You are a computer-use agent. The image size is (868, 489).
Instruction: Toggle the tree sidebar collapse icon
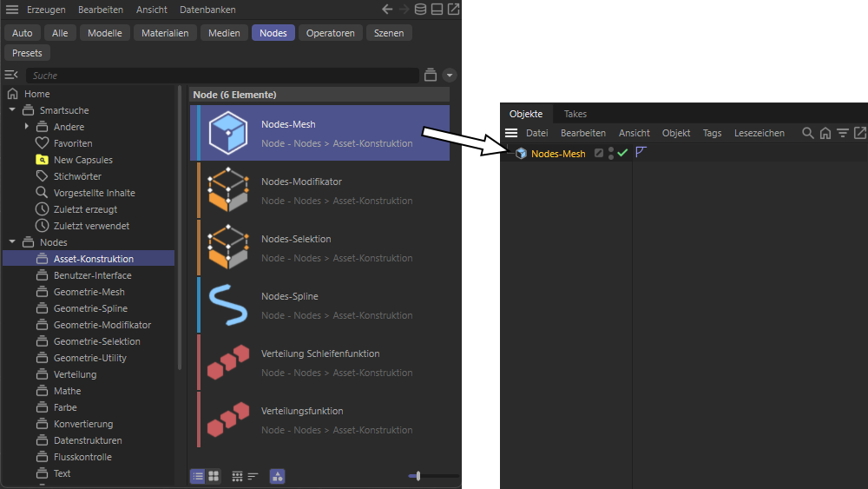click(11, 75)
